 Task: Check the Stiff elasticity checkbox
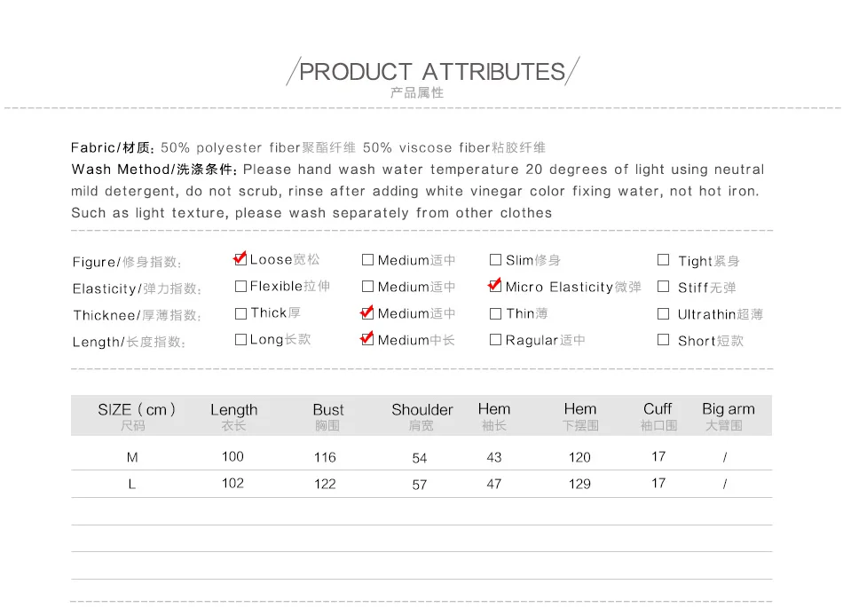pos(664,287)
